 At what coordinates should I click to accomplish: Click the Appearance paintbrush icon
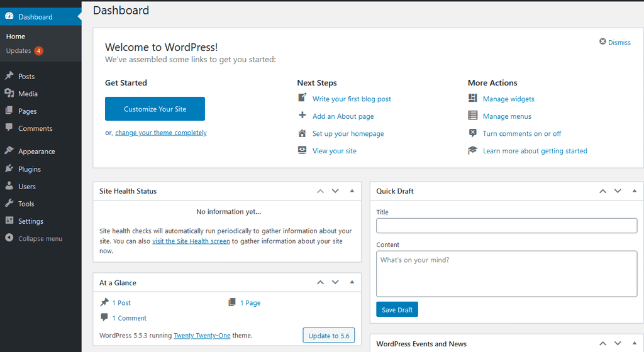pos(9,151)
